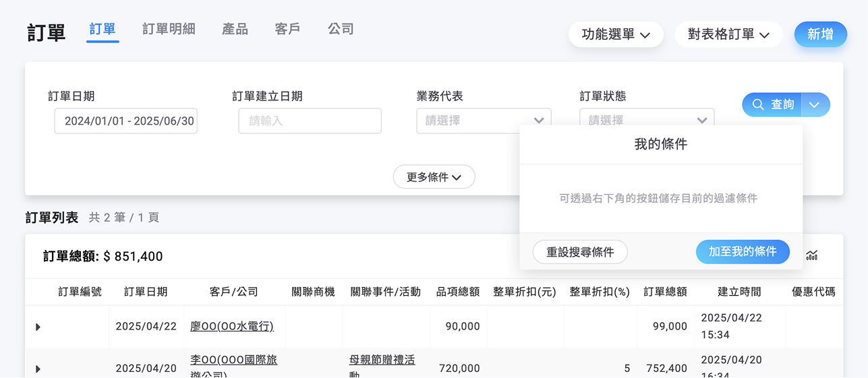868x378 pixels.
Task: Click 加至我的條件 button
Action: coord(743,252)
